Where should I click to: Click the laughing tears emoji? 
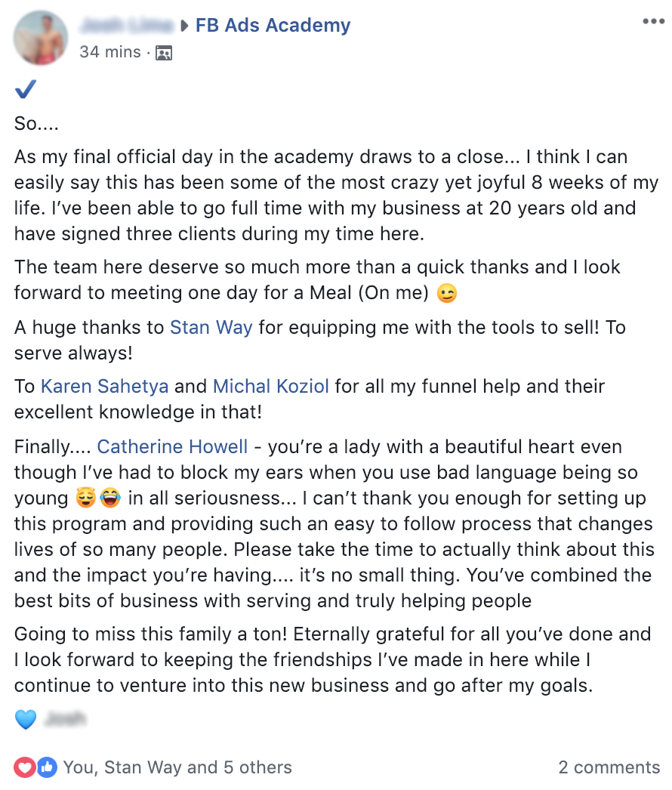click(109, 499)
